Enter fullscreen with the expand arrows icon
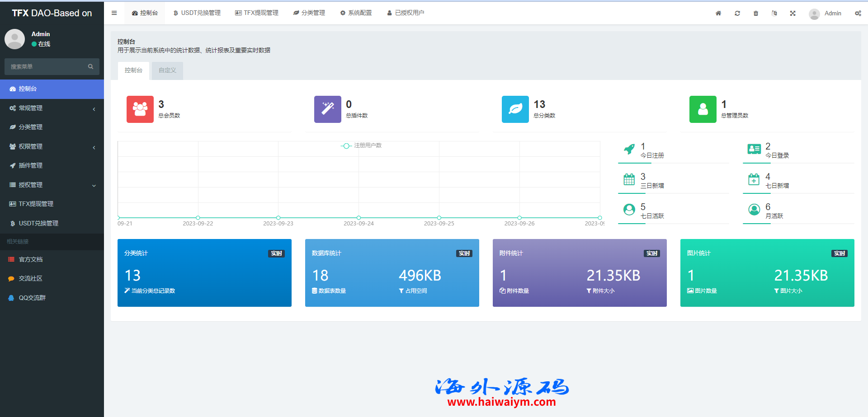The width and height of the screenshot is (868, 417). [x=793, y=13]
